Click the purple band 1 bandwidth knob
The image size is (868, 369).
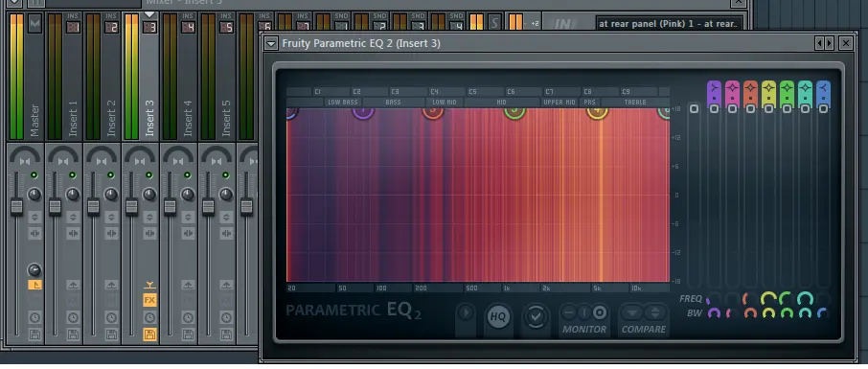pos(714,313)
